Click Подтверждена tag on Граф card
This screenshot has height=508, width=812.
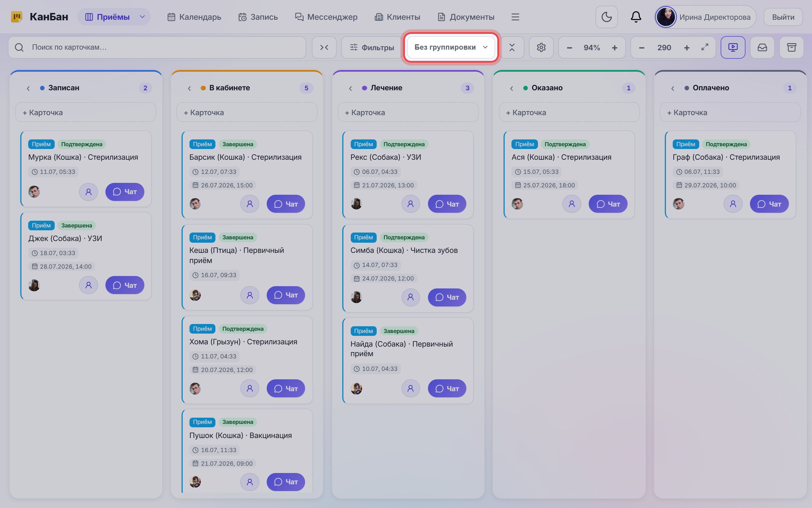point(726,144)
